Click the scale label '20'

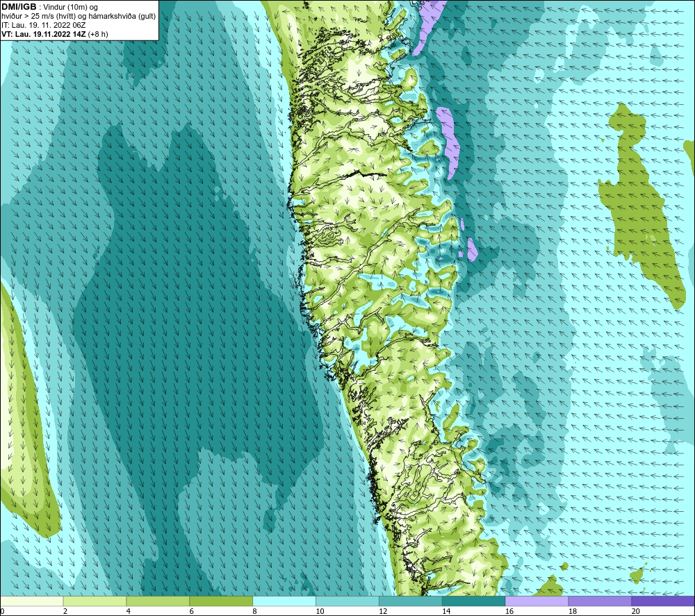pyautogui.click(x=636, y=611)
